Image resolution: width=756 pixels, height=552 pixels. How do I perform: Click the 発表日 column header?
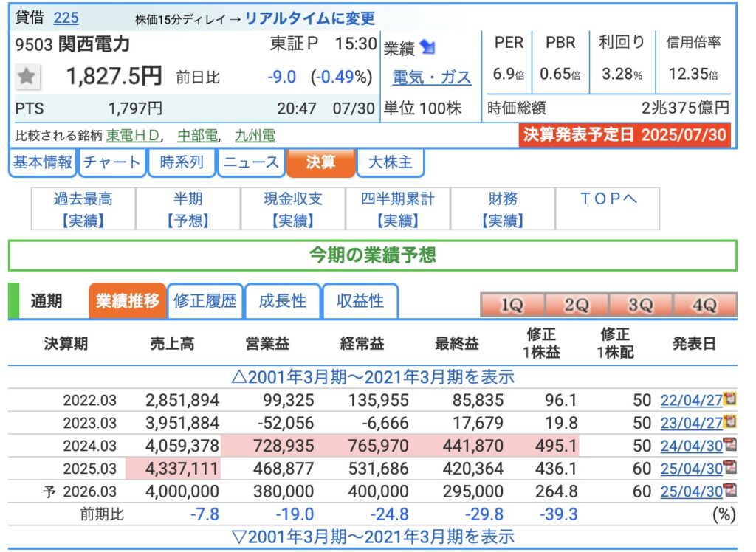click(694, 344)
